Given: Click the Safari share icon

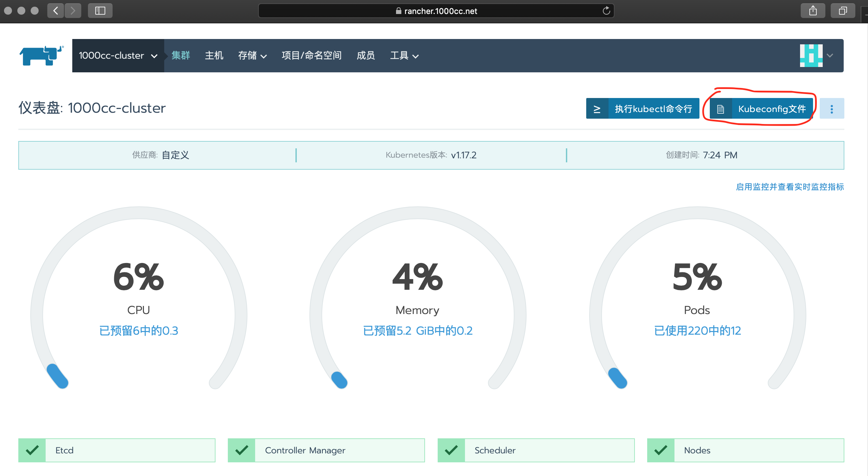Looking at the screenshot, I should pyautogui.click(x=813, y=11).
